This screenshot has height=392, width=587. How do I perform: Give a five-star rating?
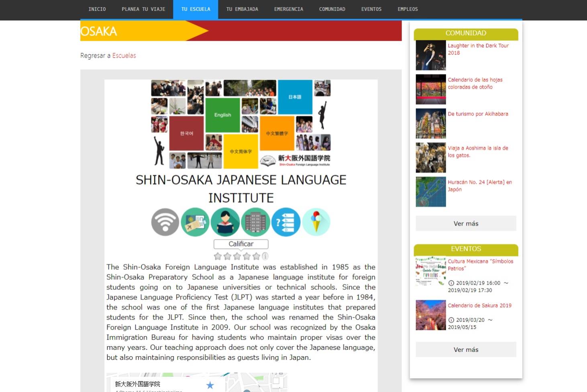pyautogui.click(x=256, y=256)
